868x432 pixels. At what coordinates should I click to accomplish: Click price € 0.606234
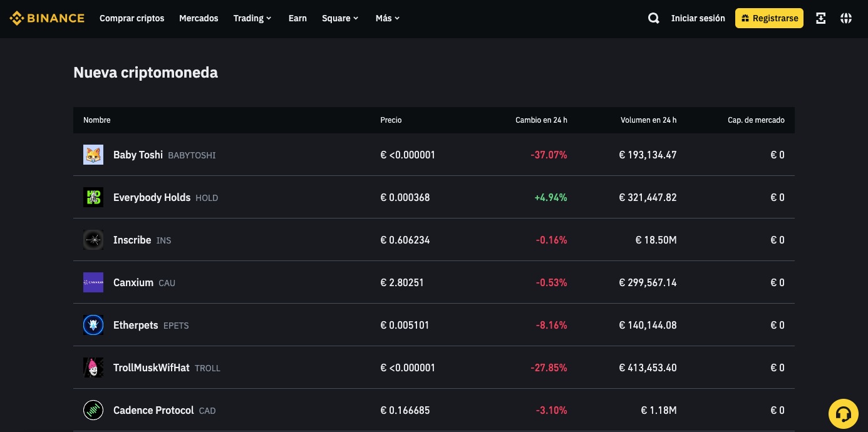tap(405, 240)
